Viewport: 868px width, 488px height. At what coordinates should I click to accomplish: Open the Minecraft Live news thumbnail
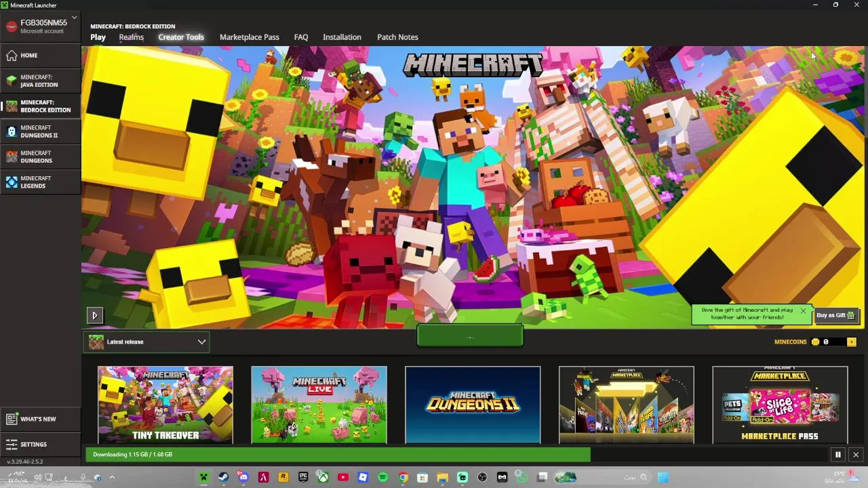[319, 405]
